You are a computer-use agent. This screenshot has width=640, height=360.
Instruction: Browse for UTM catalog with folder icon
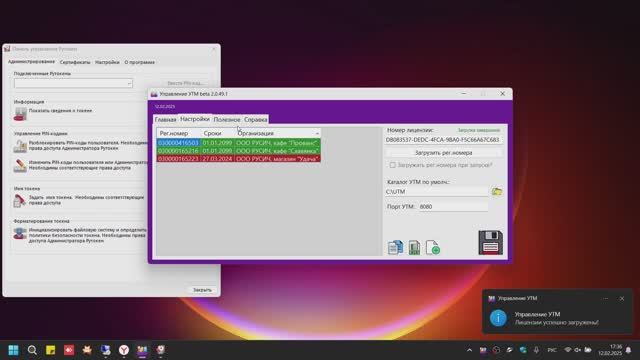[x=496, y=191]
